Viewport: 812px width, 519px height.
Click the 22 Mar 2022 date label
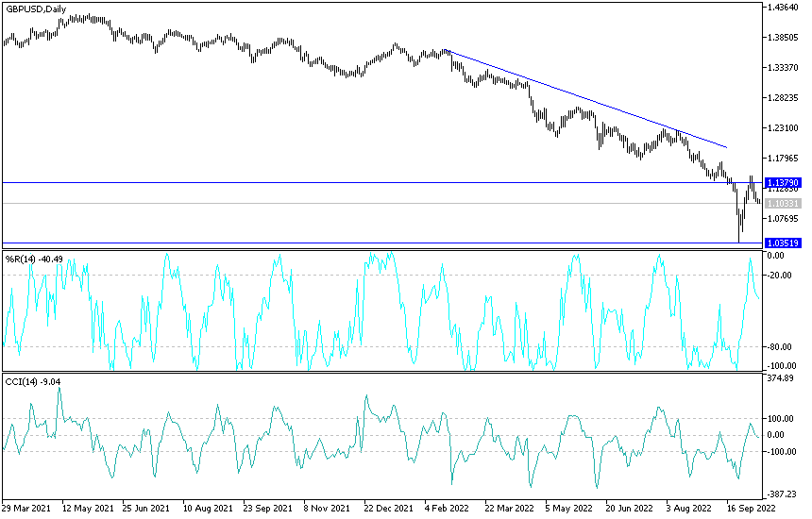[510, 508]
